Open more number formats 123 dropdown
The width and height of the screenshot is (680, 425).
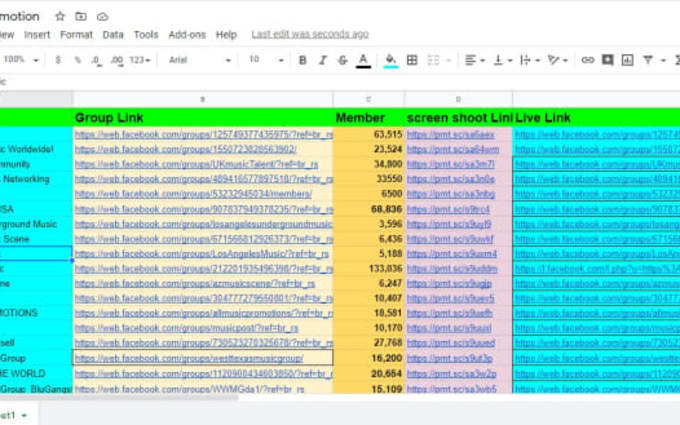140,60
